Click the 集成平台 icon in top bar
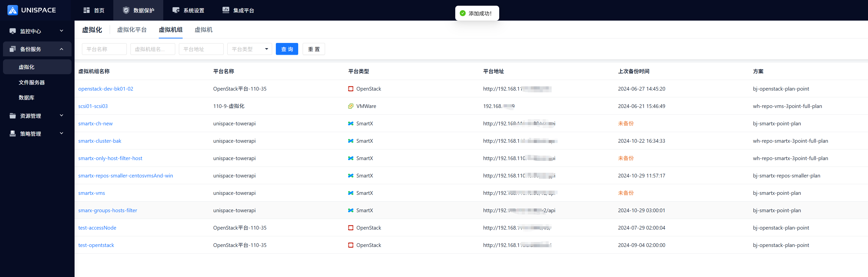 pyautogui.click(x=226, y=10)
